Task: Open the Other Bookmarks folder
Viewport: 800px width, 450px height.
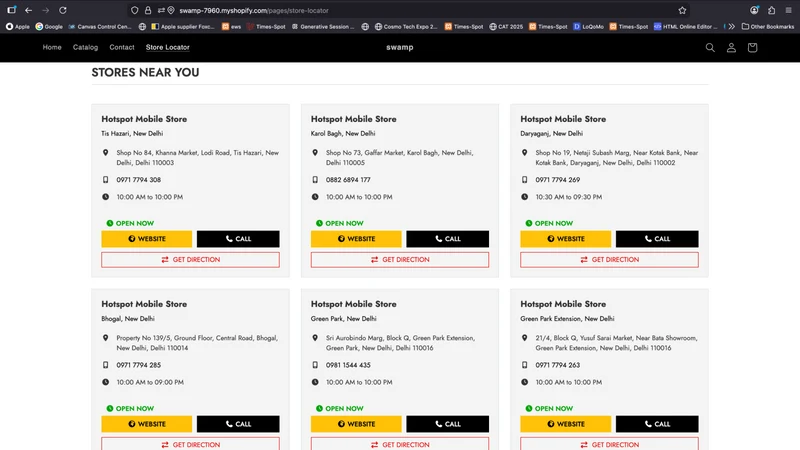Action: tap(768, 27)
